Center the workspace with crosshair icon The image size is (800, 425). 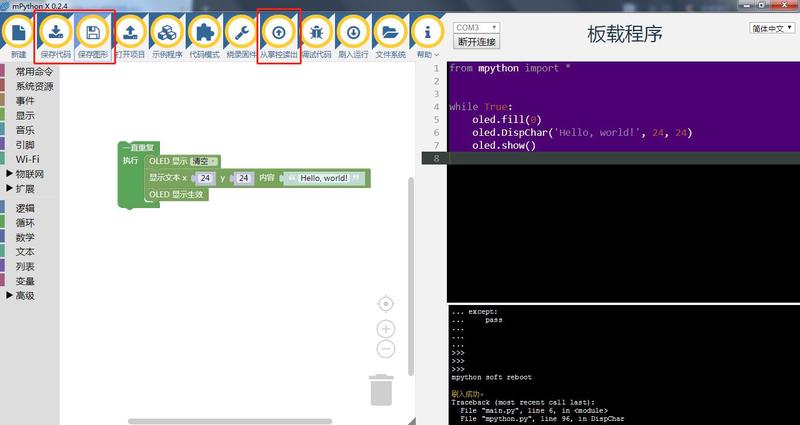click(386, 304)
